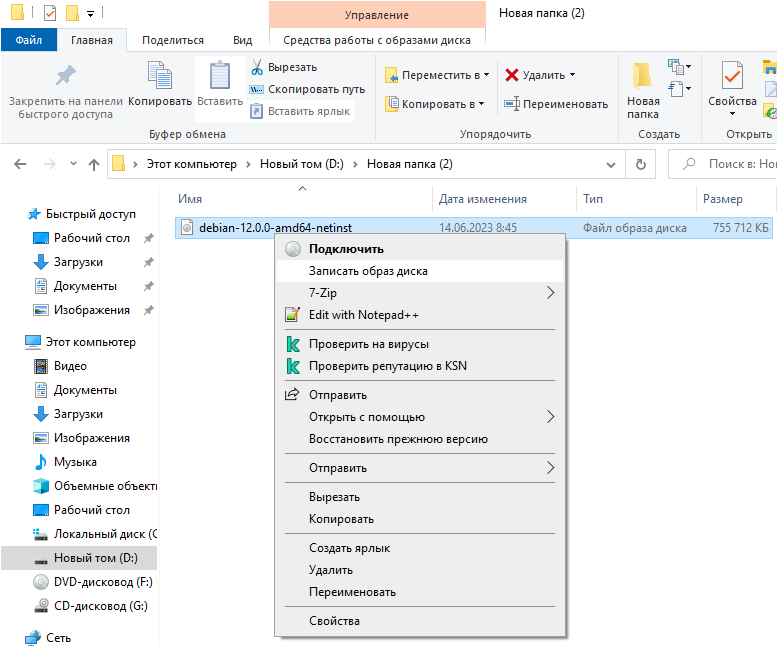Click Переименовать in the ribbon
777x646 pixels.
coord(556,104)
